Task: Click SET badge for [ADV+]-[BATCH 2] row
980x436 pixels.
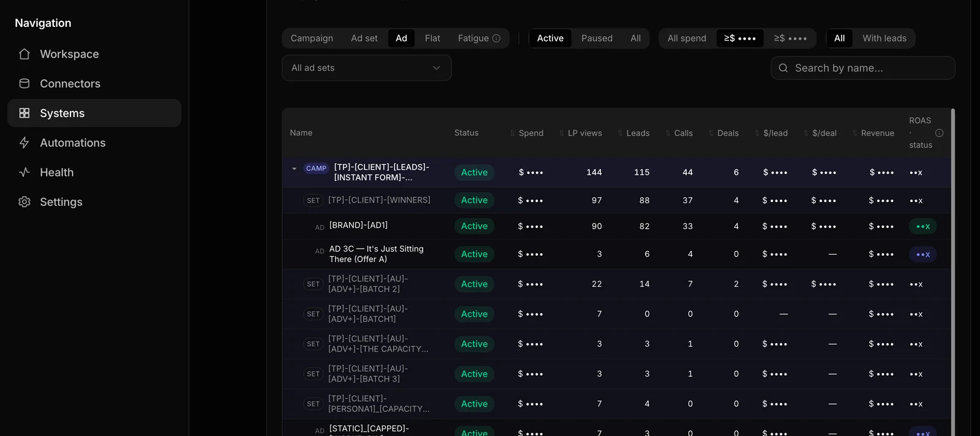Action: tap(313, 284)
